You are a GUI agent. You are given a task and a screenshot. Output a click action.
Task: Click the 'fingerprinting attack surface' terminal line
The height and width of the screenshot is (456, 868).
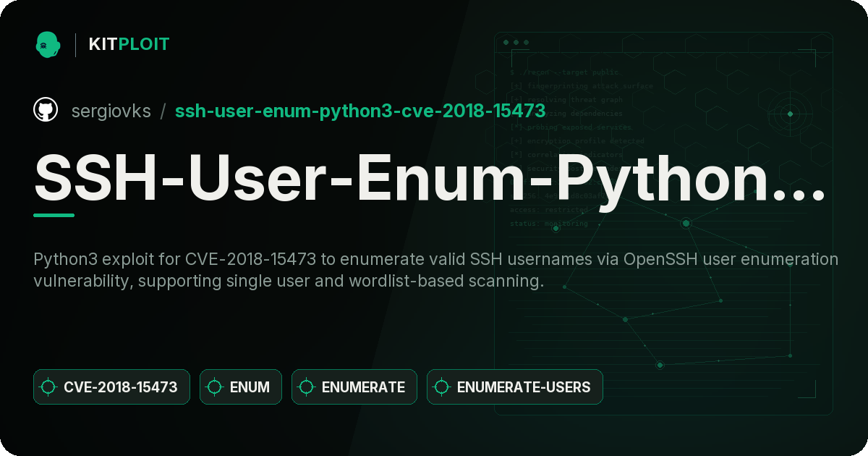pyautogui.click(x=581, y=86)
